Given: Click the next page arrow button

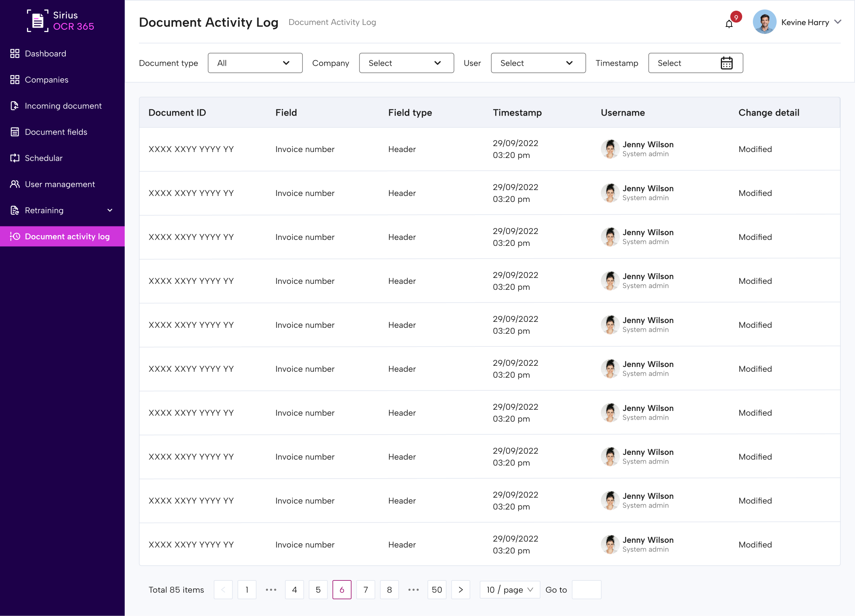Looking at the screenshot, I should (460, 590).
